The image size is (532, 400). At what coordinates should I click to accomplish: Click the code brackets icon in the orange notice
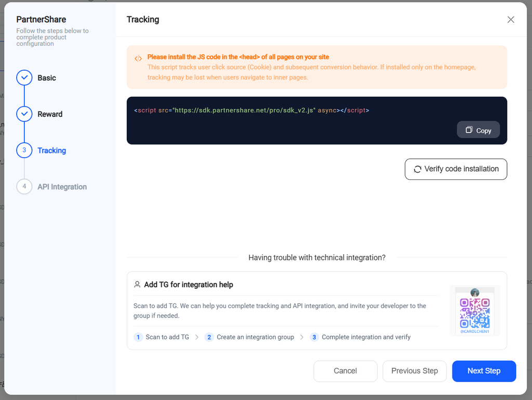138,58
